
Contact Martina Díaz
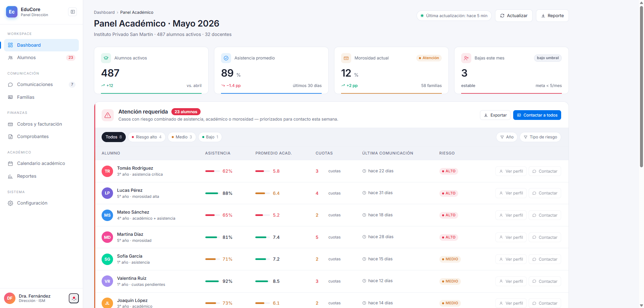pos(545,237)
